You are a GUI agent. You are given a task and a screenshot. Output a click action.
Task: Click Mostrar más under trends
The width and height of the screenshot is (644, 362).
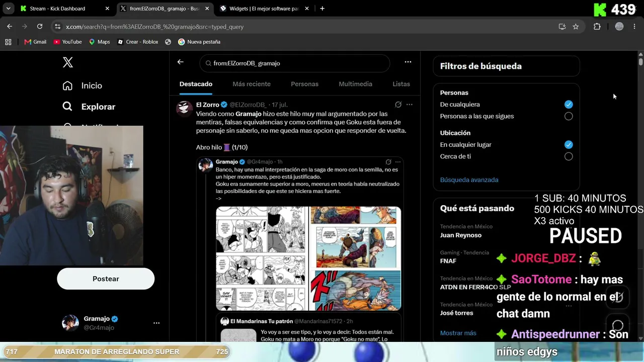pos(458,333)
